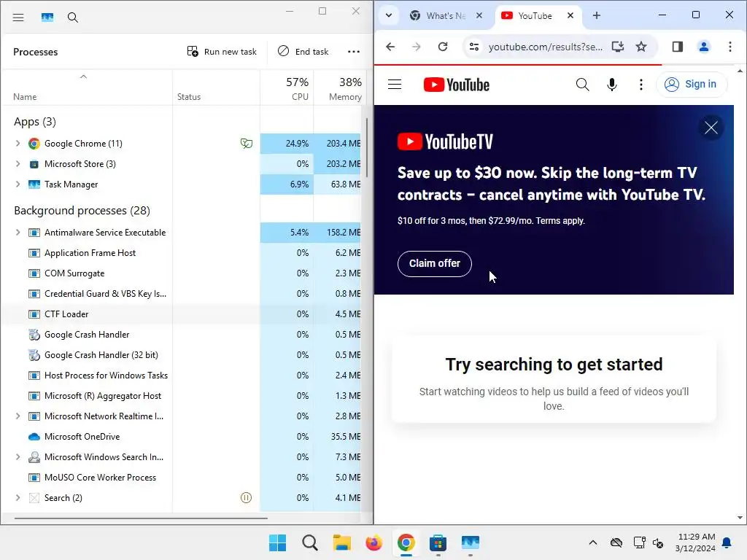Click the YouTube logo
This screenshot has width=747, height=560.
pos(457,85)
